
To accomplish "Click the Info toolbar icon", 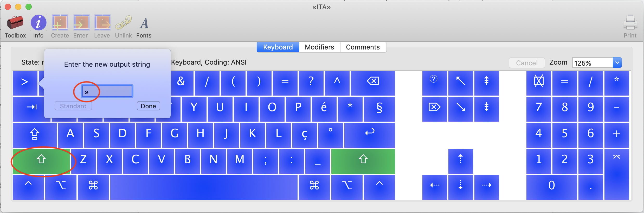I will click(38, 23).
